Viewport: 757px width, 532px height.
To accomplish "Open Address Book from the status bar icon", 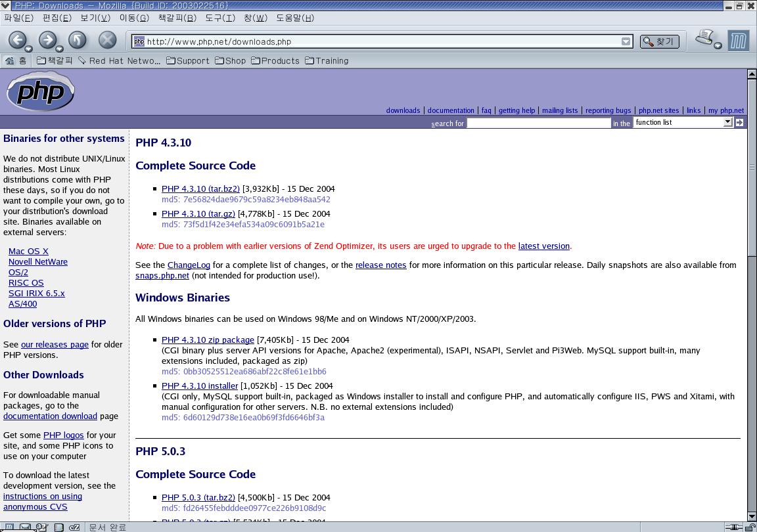I will [58, 527].
